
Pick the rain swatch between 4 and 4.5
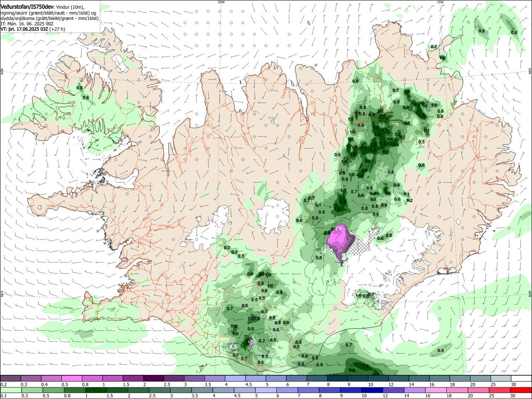223,390
